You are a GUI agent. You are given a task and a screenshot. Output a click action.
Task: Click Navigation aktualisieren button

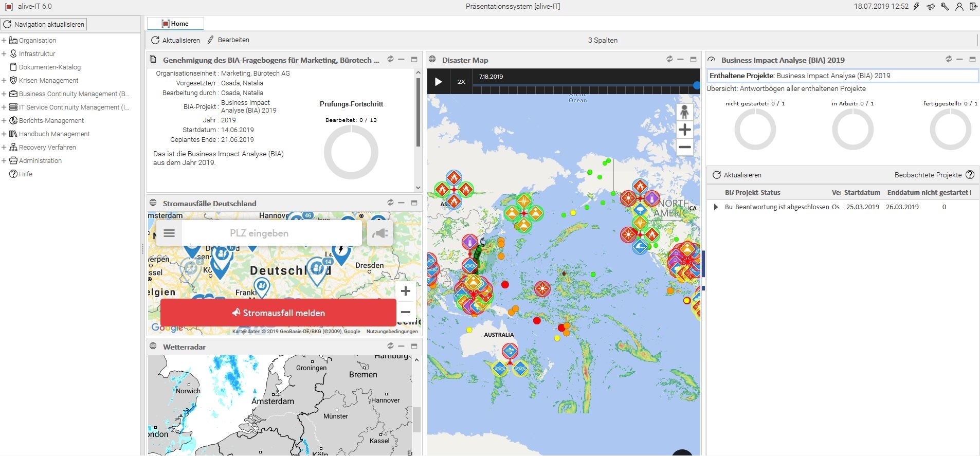coord(44,24)
